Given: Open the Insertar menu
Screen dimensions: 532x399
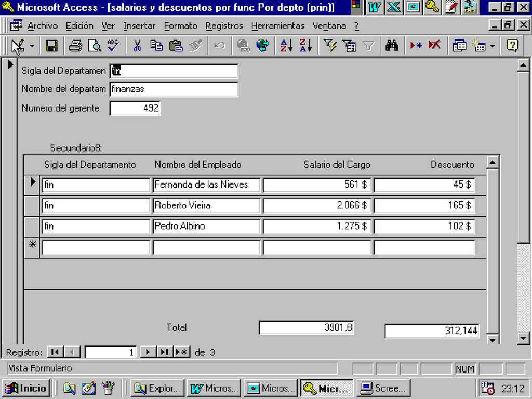Looking at the screenshot, I should click(x=139, y=26).
